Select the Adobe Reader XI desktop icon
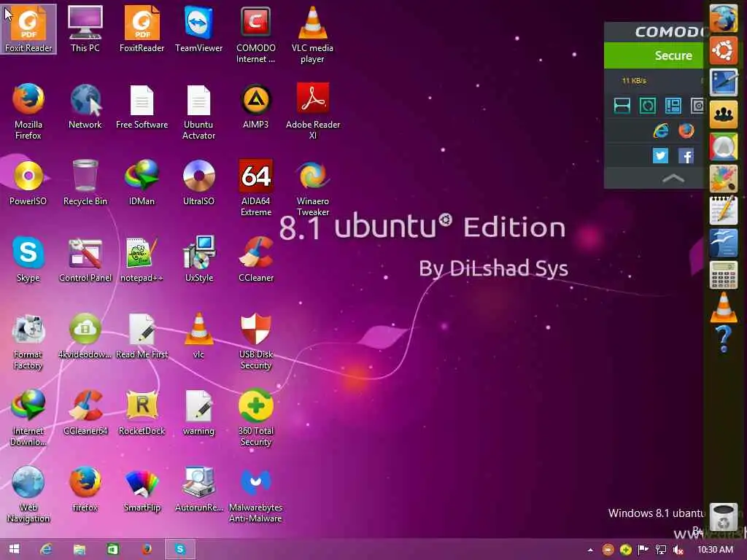 click(312, 111)
